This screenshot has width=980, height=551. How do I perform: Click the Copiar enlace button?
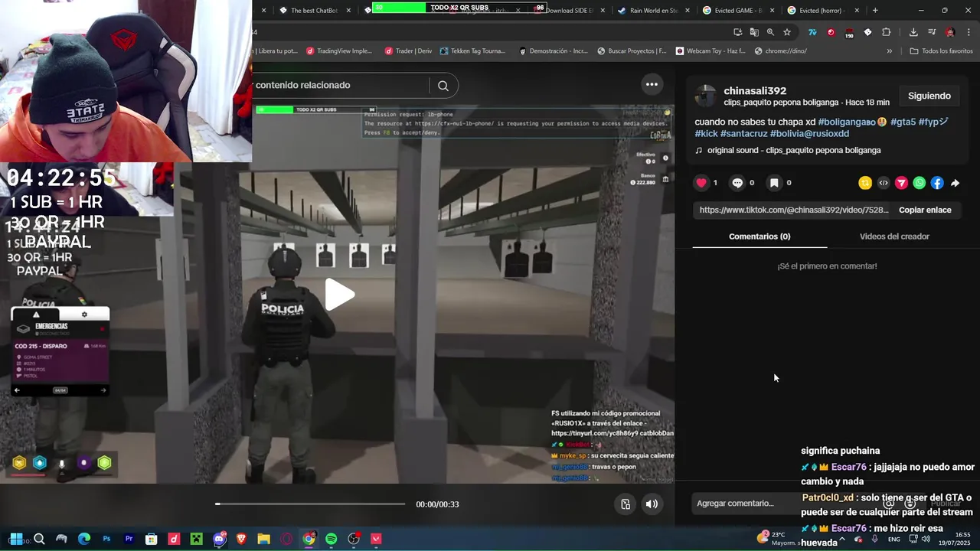click(x=925, y=210)
